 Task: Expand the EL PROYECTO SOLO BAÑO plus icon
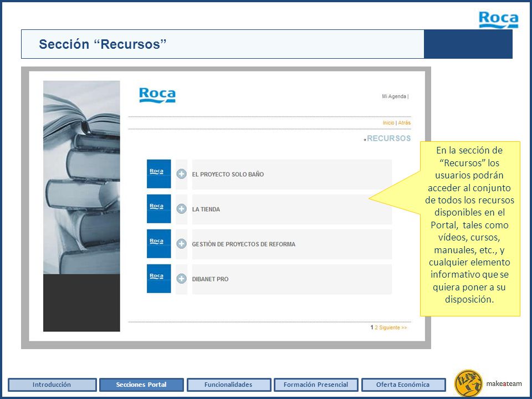pyautogui.click(x=182, y=174)
